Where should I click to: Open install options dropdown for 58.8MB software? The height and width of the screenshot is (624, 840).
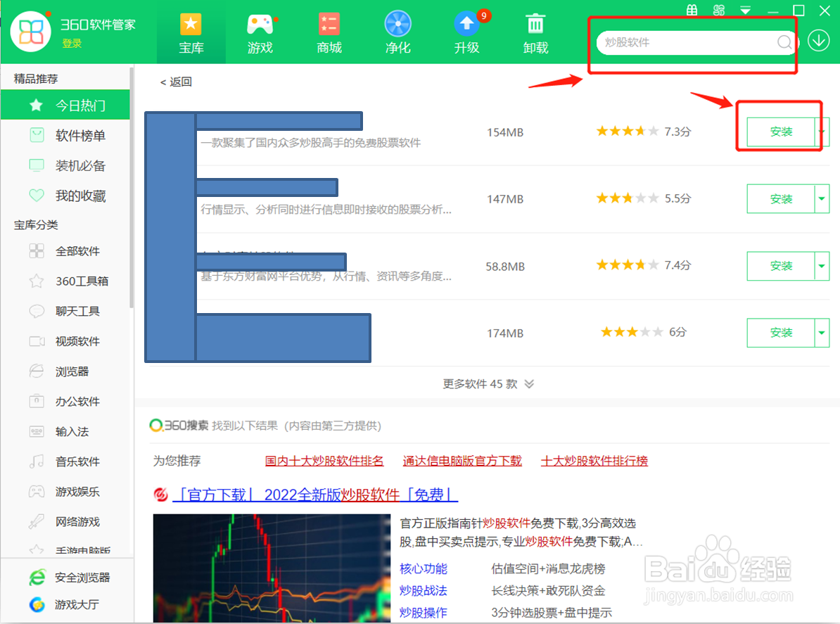(822, 266)
